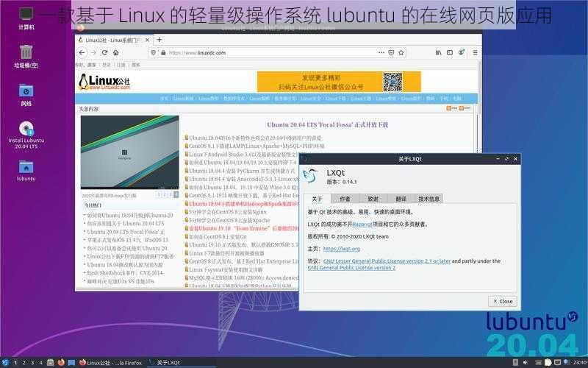The image size is (588, 368).
Task: Click the Firefox back arrow button
Action: pos(82,53)
